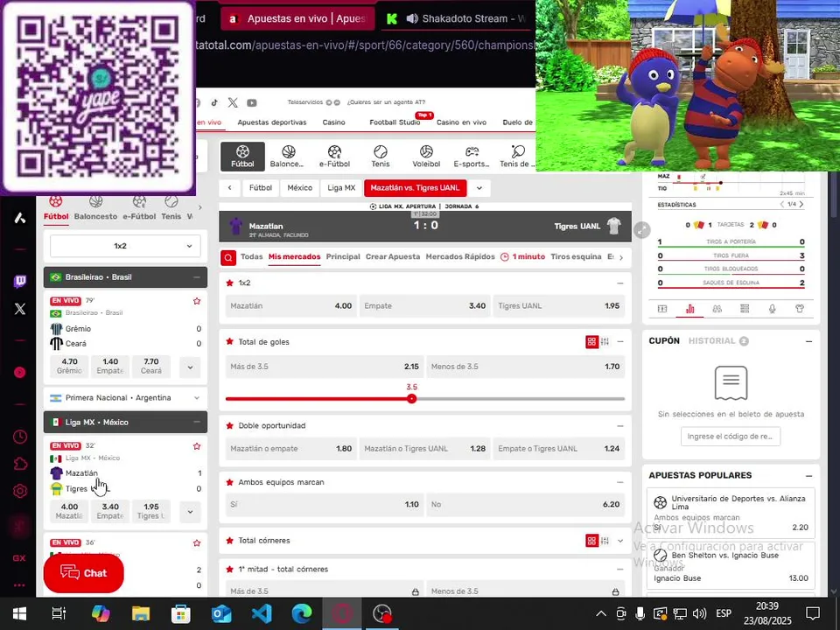Toggle the favorite star on Total córneres
This screenshot has height=630, width=840.
(x=230, y=541)
